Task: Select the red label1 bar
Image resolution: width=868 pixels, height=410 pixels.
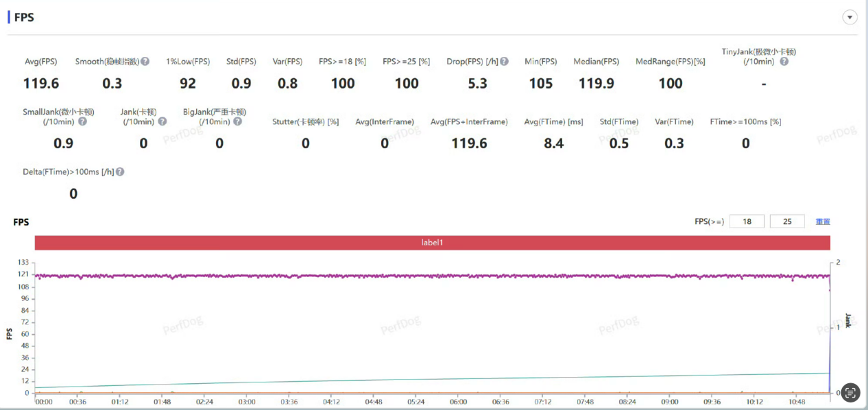Action: [x=433, y=243]
